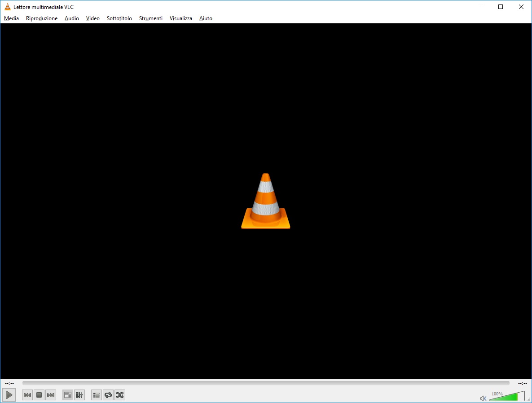Click the large VLC cone logo
The height and width of the screenshot is (403, 532).
point(266,201)
